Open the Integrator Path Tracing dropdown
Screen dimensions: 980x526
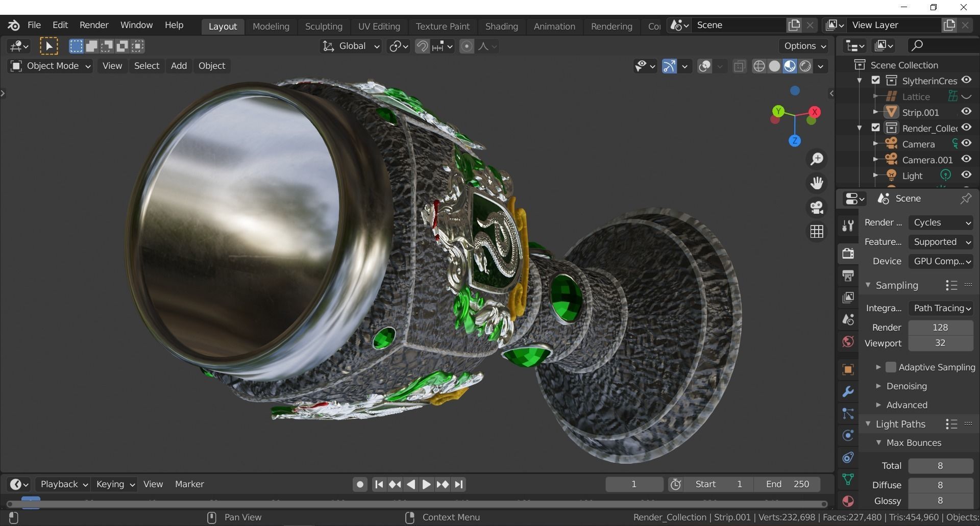[941, 308]
